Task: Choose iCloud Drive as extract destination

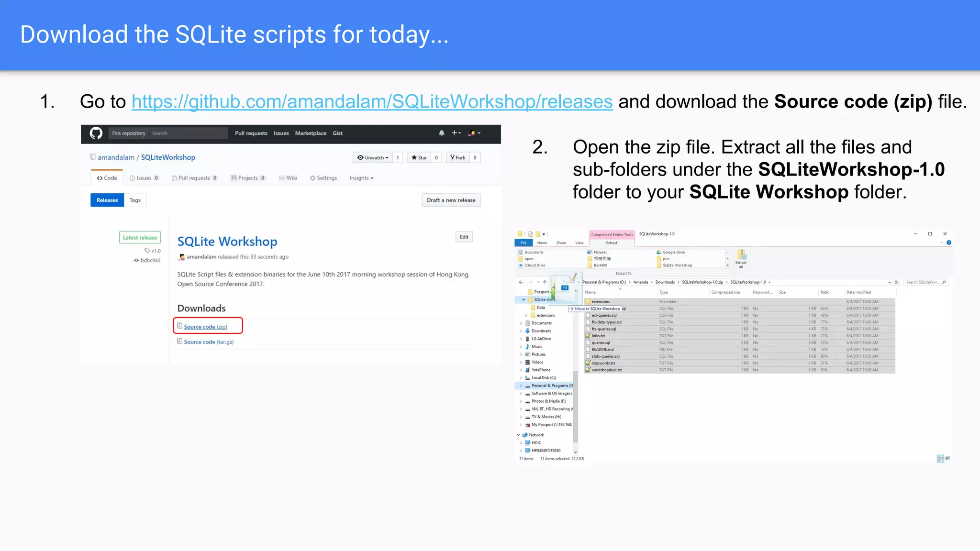Action: [x=532, y=265]
